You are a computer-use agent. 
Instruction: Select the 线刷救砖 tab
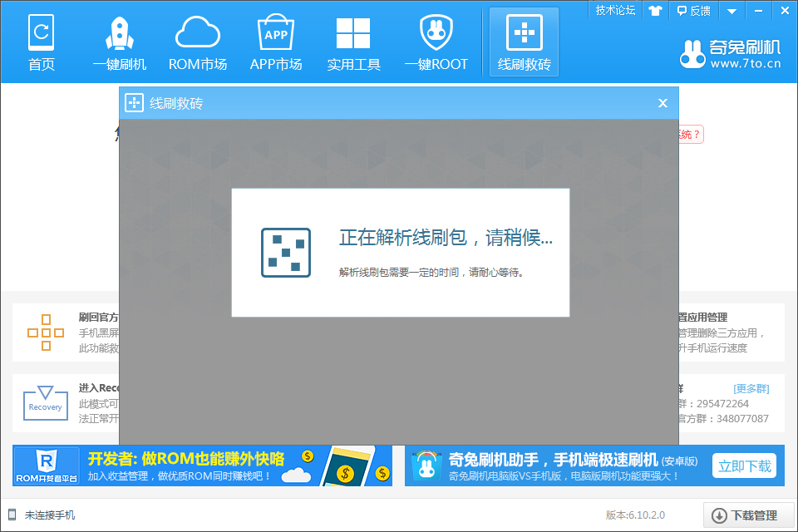525,42
